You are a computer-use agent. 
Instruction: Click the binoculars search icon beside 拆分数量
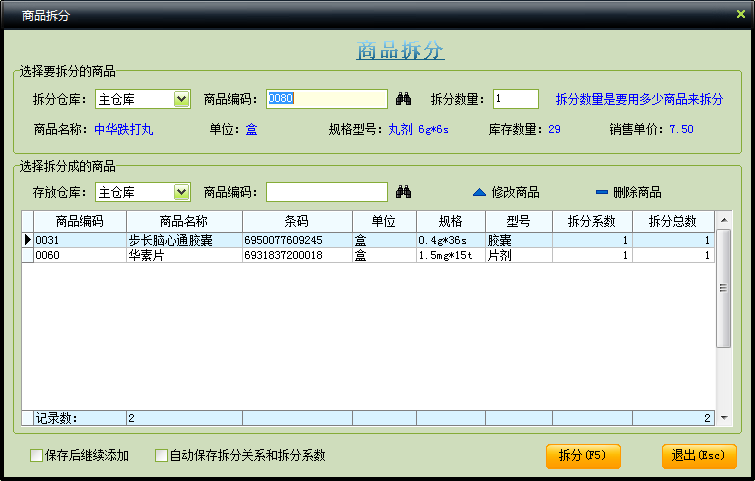(x=404, y=99)
